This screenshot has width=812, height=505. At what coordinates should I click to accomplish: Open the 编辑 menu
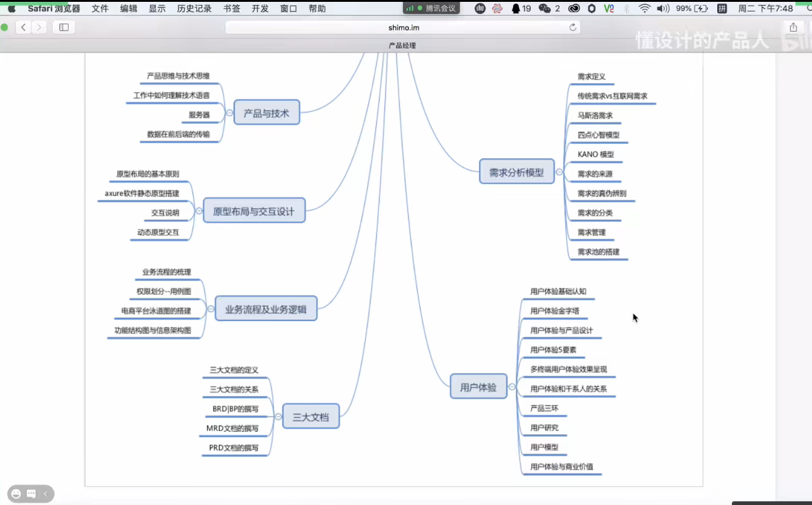pyautogui.click(x=129, y=9)
